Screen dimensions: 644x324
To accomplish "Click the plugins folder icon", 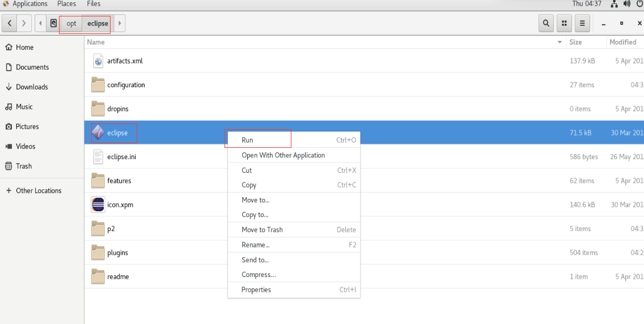I will click(x=98, y=252).
